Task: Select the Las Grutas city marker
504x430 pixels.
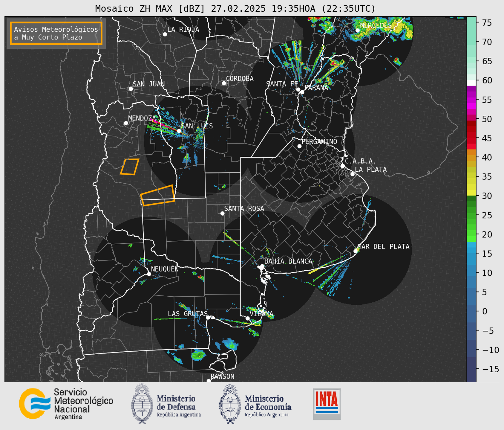Action: tap(208, 317)
